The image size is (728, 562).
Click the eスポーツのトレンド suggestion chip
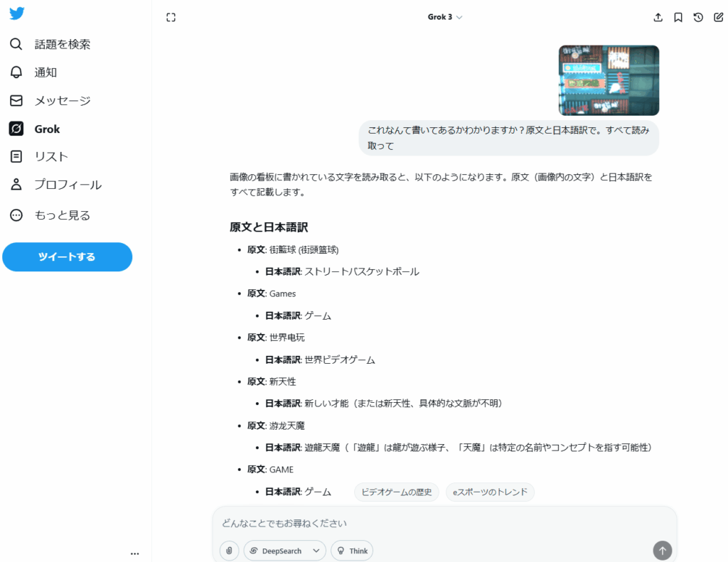[490, 492]
